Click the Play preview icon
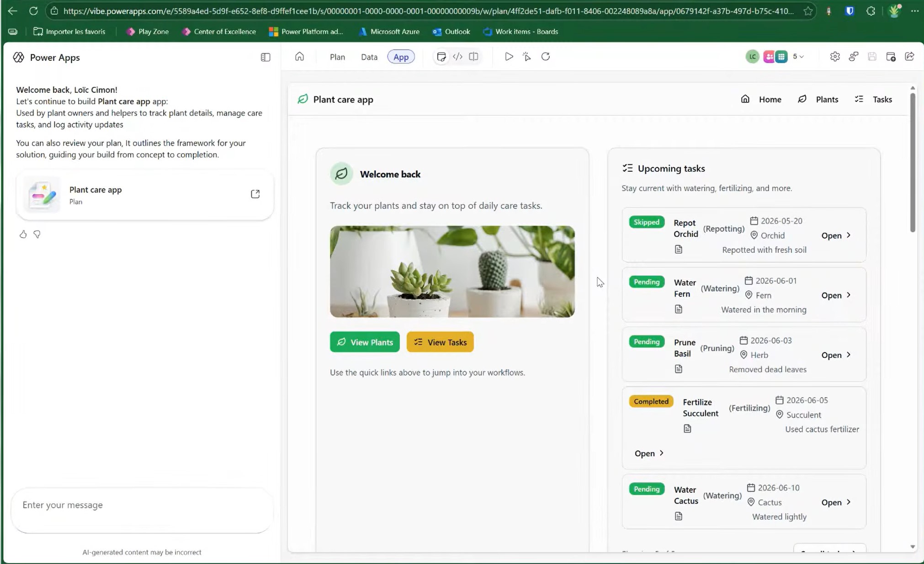This screenshot has height=564, width=924. [509, 57]
